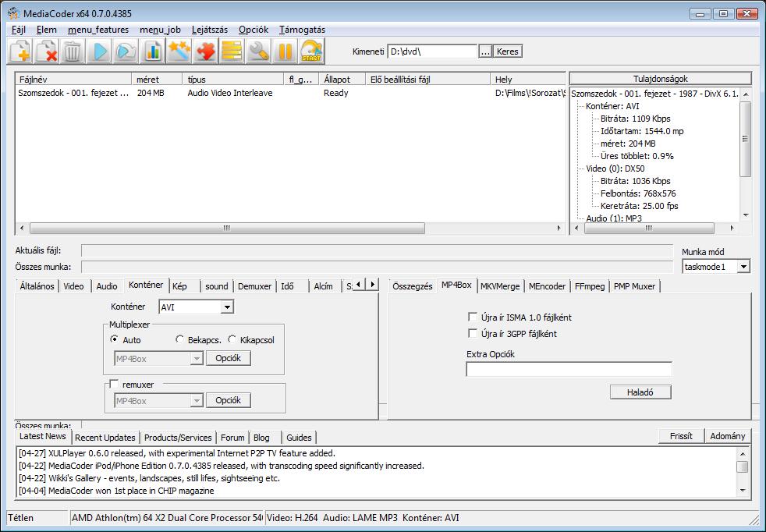Switch to the FFmpeg tab
Screen dimensions: 766x532
590,286
